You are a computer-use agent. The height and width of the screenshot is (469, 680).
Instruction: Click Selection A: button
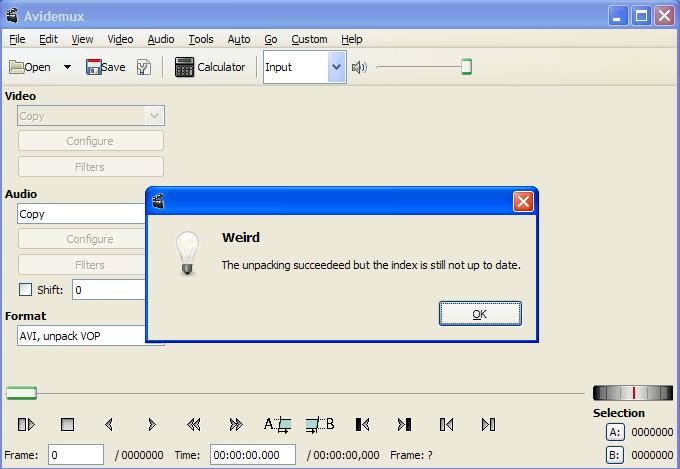coord(615,432)
